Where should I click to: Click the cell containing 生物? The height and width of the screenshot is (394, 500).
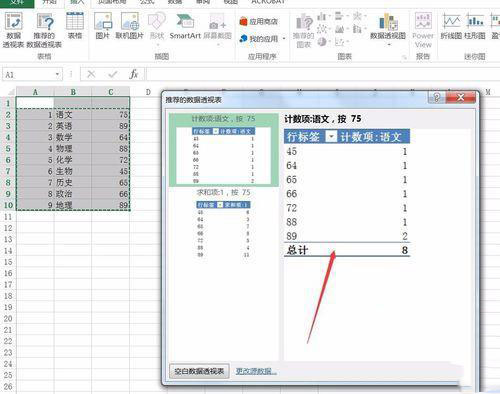coord(73,171)
